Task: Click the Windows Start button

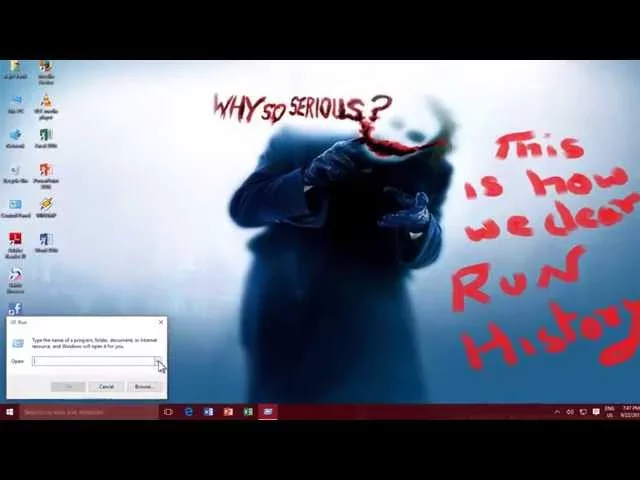Action: tap(9, 412)
